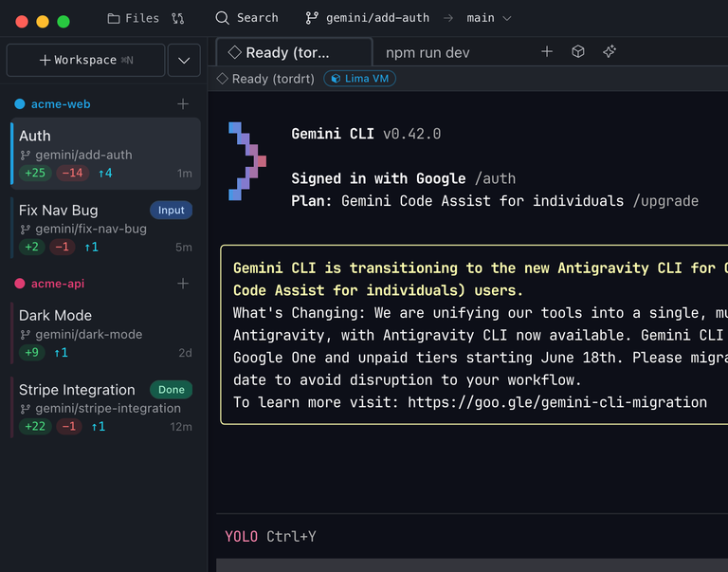Switch to the Ready (tor... tab

pos(295,52)
